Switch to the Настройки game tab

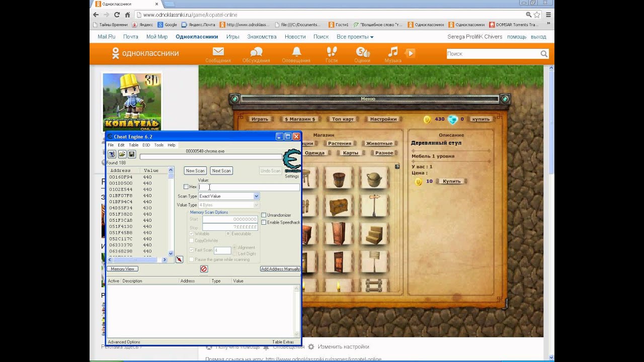[x=383, y=119]
